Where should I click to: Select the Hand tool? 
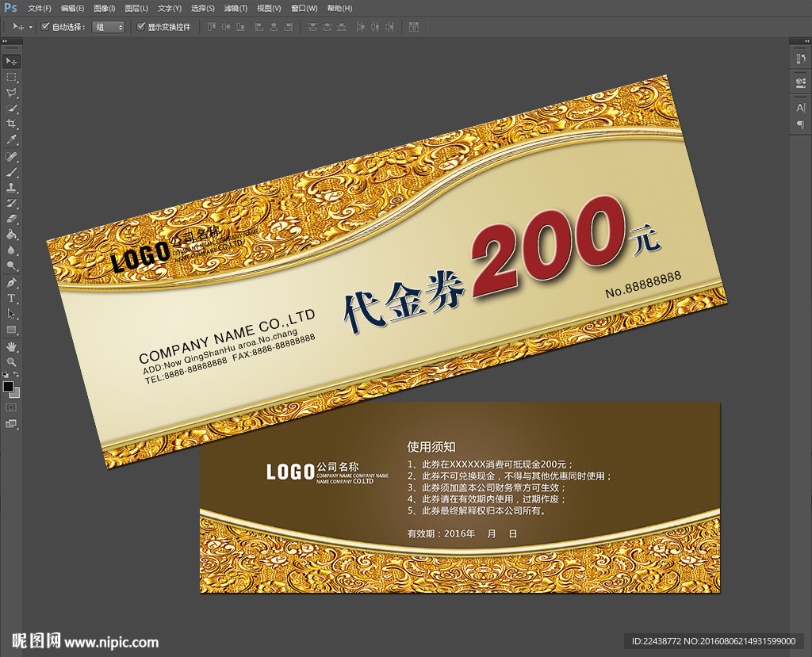11,346
